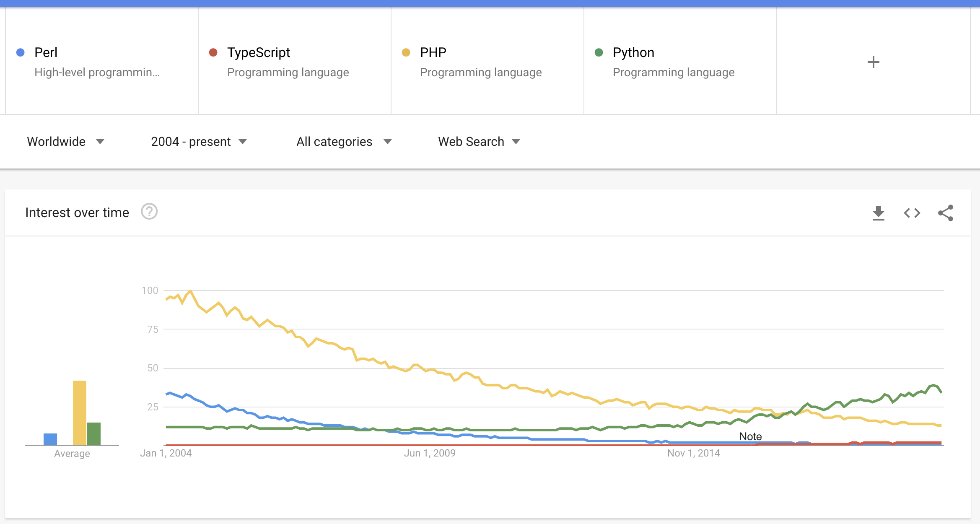Viewport: 980px width, 524px height.
Task: Click the green Python average bar
Action: [94, 434]
